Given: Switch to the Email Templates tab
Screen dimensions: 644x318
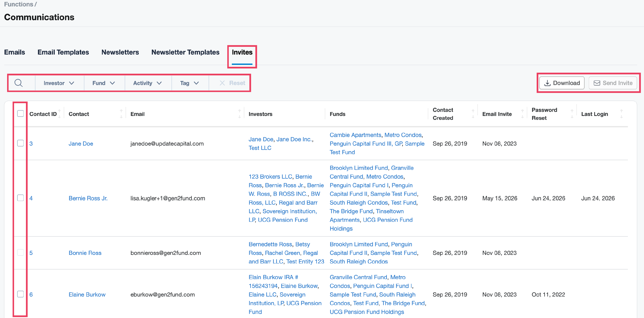Looking at the screenshot, I should (63, 52).
